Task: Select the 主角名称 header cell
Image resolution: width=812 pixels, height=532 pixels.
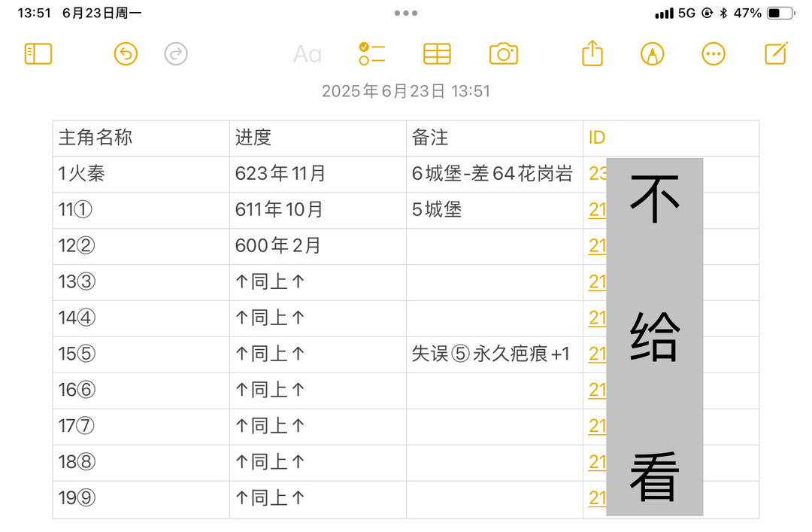Action: click(x=141, y=138)
